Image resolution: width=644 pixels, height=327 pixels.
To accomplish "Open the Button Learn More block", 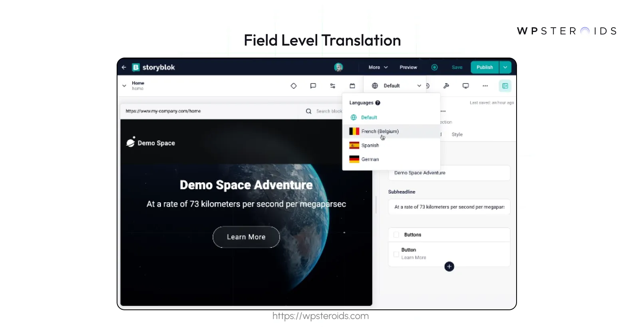I will (x=449, y=254).
